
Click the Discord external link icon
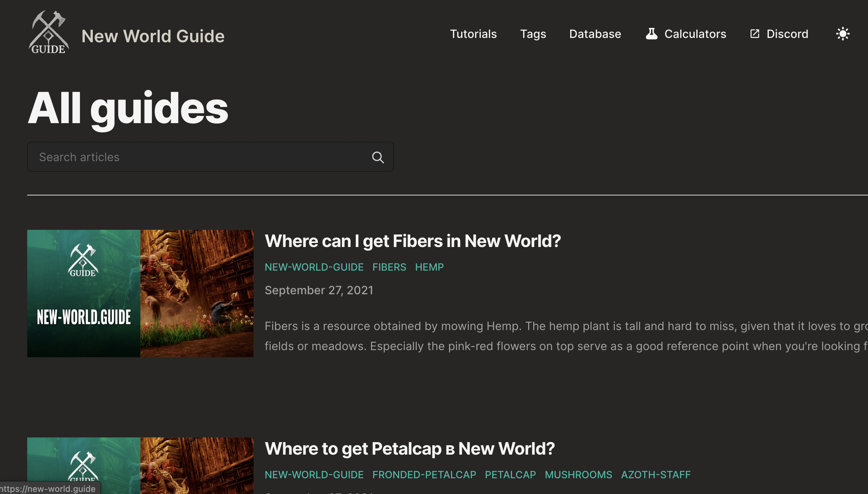(x=754, y=34)
